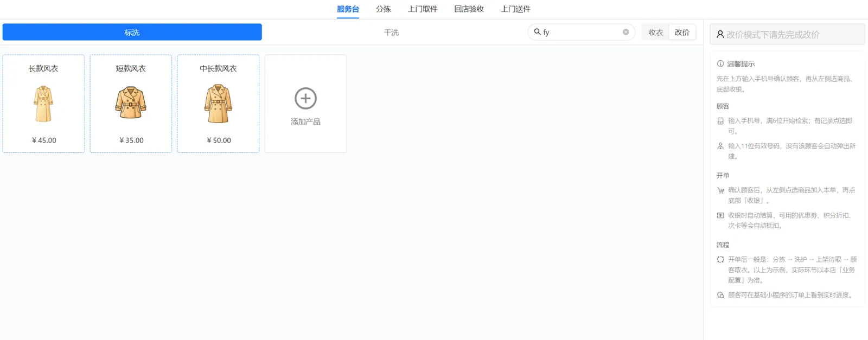The width and height of the screenshot is (868, 340).
Task: Click the cart icon beside 确认顾客后 tip
Action: tap(720, 190)
